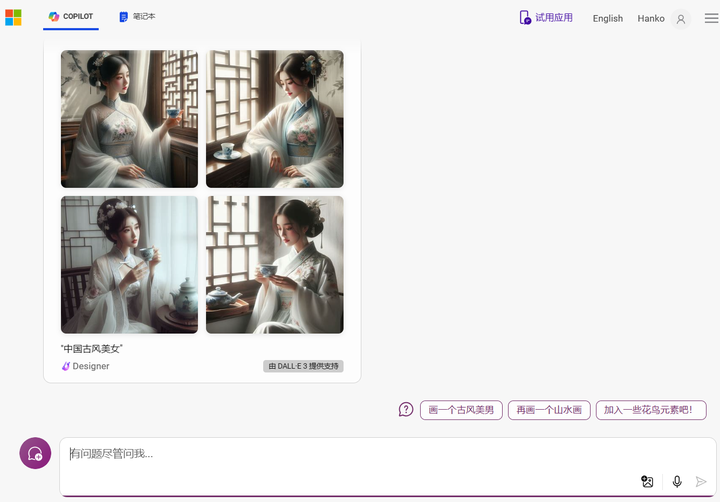Click the send arrow icon
This screenshot has width=720, height=502.
point(701,481)
